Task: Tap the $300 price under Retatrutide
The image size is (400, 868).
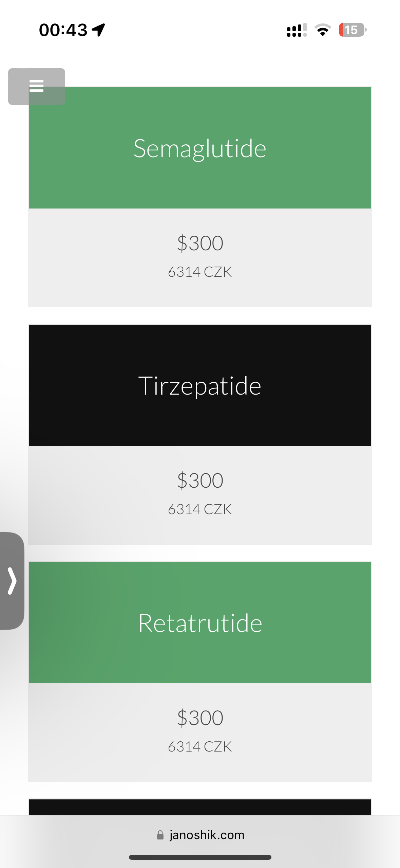Action: click(200, 718)
